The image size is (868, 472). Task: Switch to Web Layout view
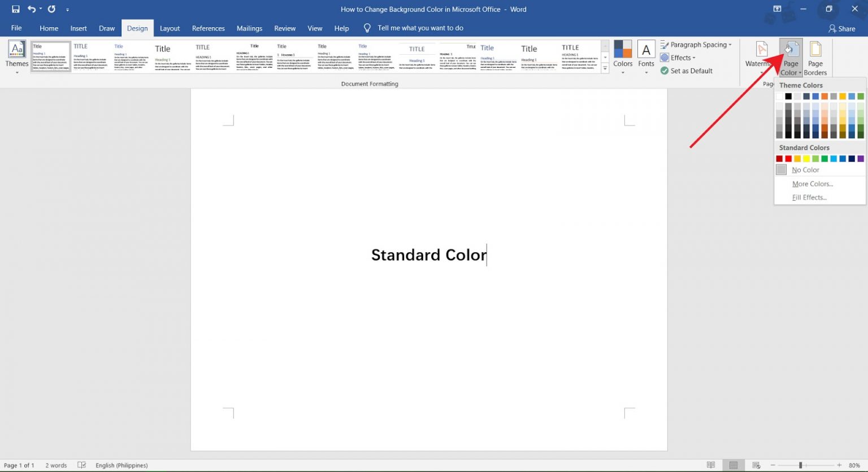point(756,465)
